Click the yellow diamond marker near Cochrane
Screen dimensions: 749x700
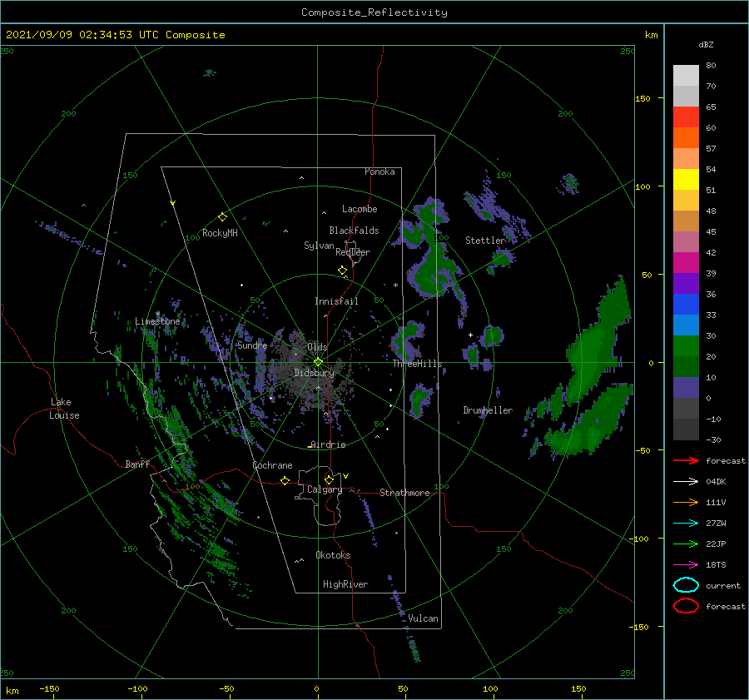click(x=285, y=481)
